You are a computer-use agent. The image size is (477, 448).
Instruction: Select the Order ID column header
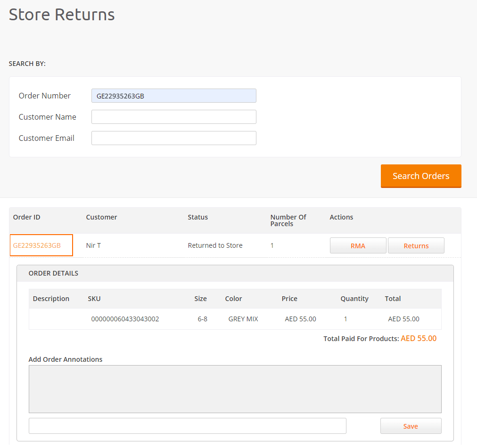tap(27, 217)
